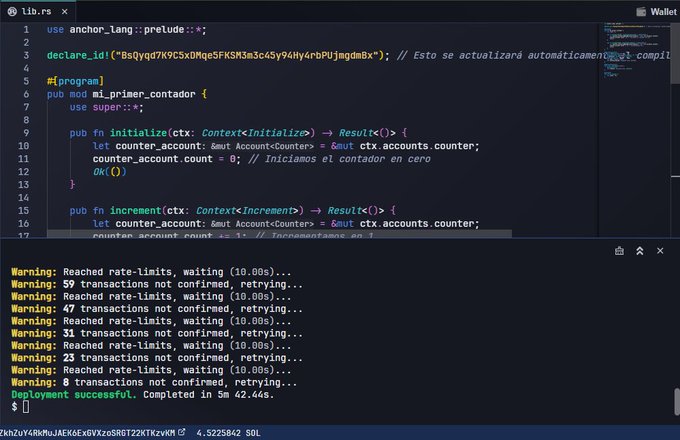This screenshot has width=680, height=440.
Task: Click the declare_id! program ID string
Action: tap(247, 55)
